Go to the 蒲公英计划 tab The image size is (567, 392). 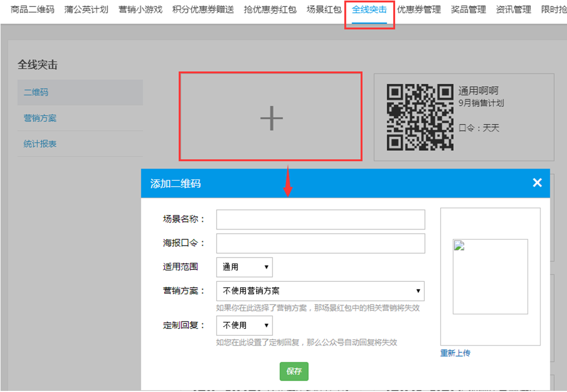(x=86, y=10)
